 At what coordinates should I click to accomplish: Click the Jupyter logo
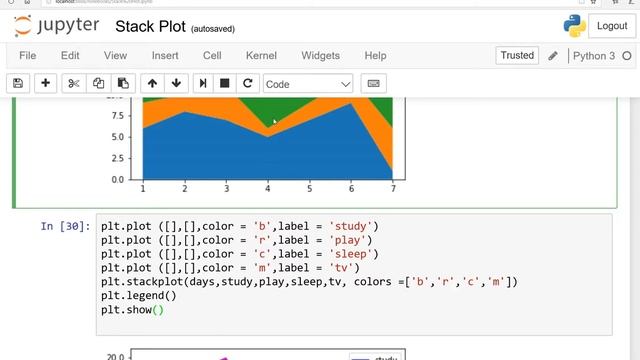click(x=56, y=26)
